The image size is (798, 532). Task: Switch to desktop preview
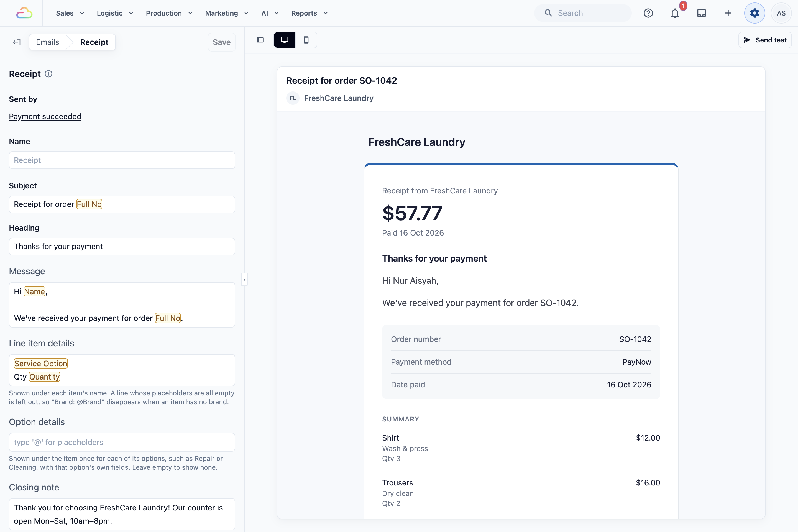click(284, 40)
